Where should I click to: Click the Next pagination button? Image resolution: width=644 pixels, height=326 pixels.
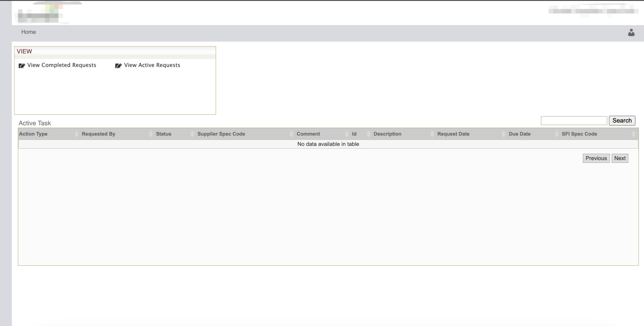click(x=620, y=158)
